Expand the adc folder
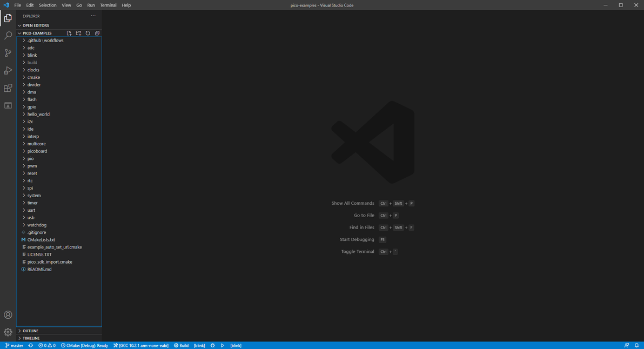644x349 pixels. 59,48
